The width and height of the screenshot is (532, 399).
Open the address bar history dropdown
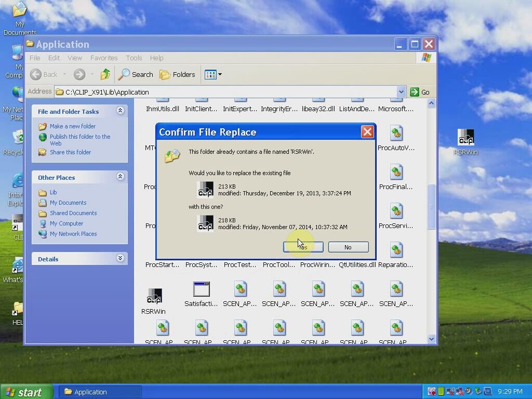click(402, 91)
